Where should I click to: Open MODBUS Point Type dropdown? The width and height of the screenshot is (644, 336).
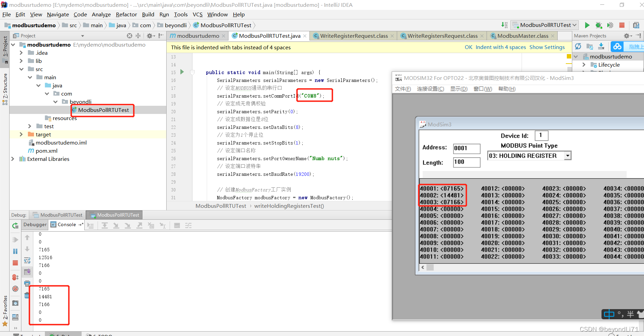coord(567,156)
